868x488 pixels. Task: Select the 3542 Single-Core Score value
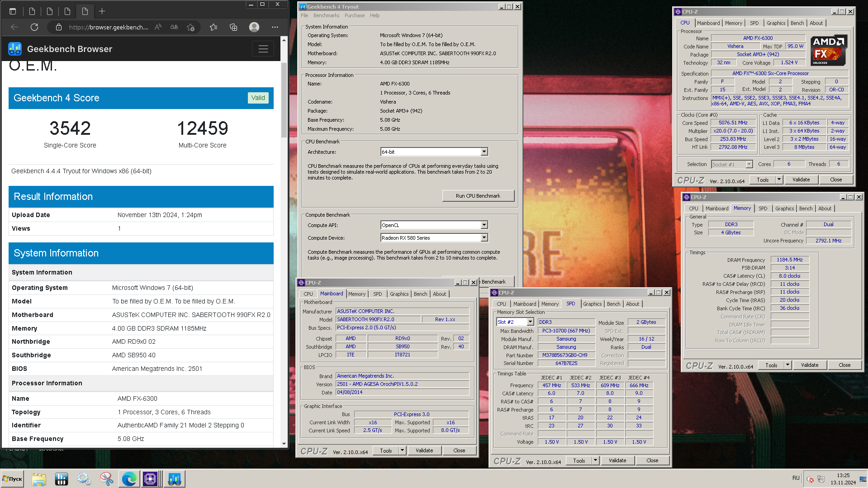[x=70, y=128]
